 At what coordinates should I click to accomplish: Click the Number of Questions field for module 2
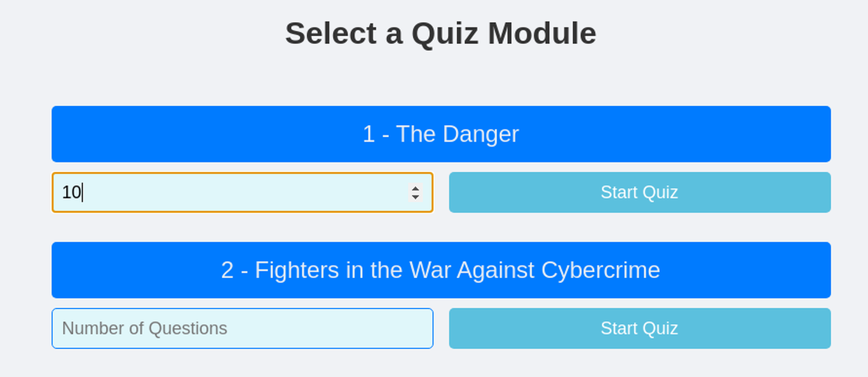click(241, 328)
